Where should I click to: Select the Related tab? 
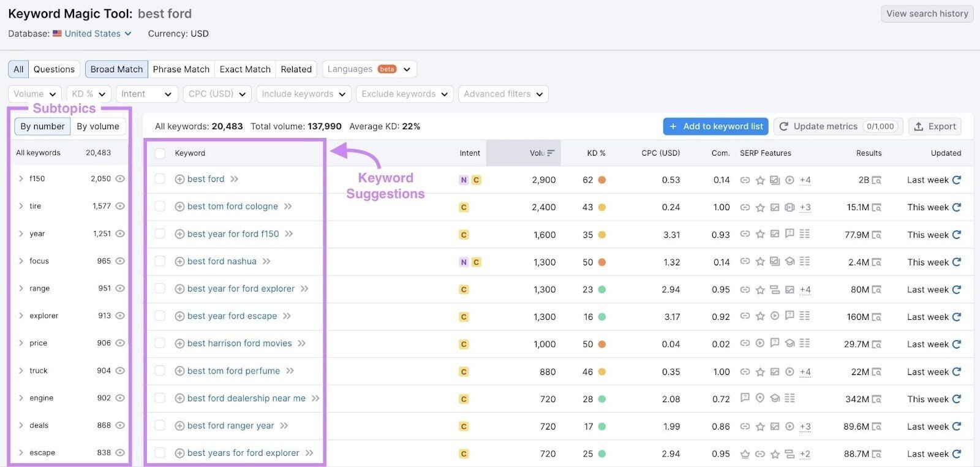pos(296,69)
